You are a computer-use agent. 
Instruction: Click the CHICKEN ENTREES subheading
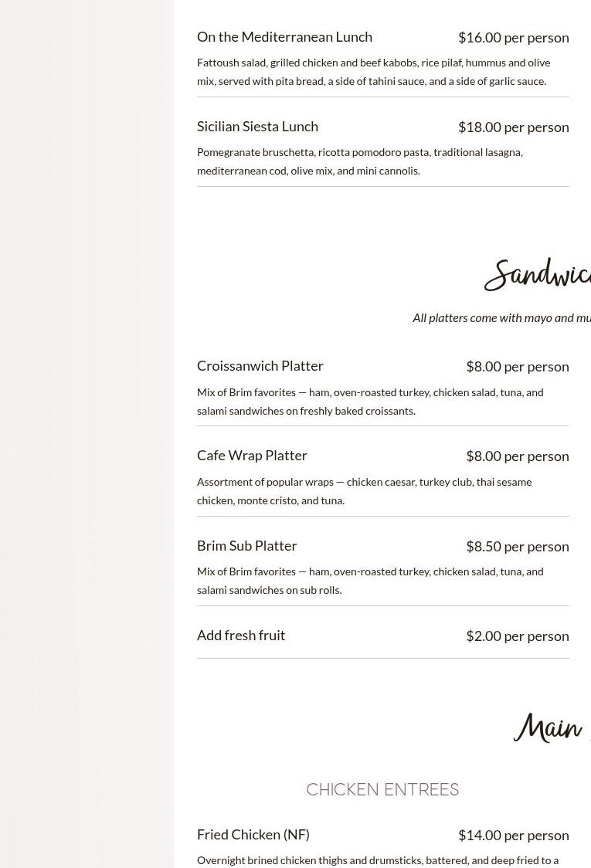click(x=382, y=789)
